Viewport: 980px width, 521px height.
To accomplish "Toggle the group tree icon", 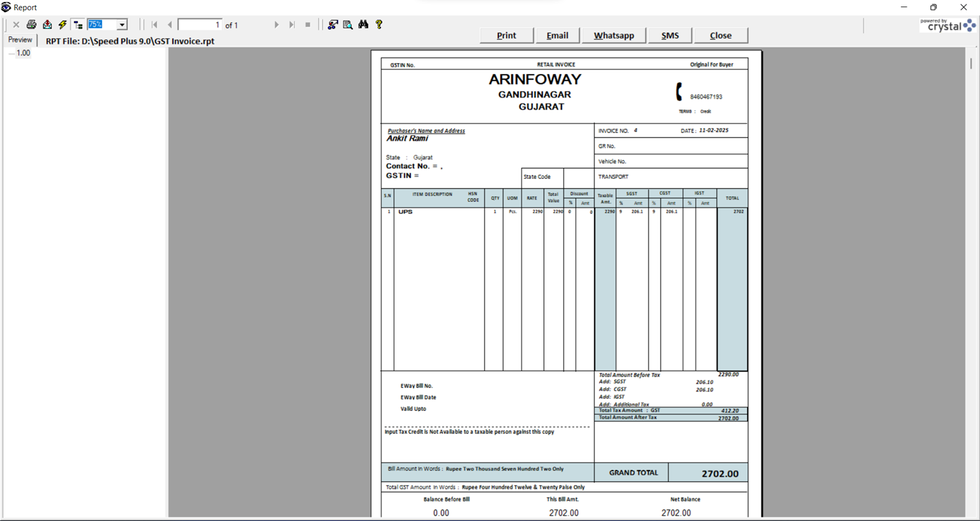I will pos(78,25).
